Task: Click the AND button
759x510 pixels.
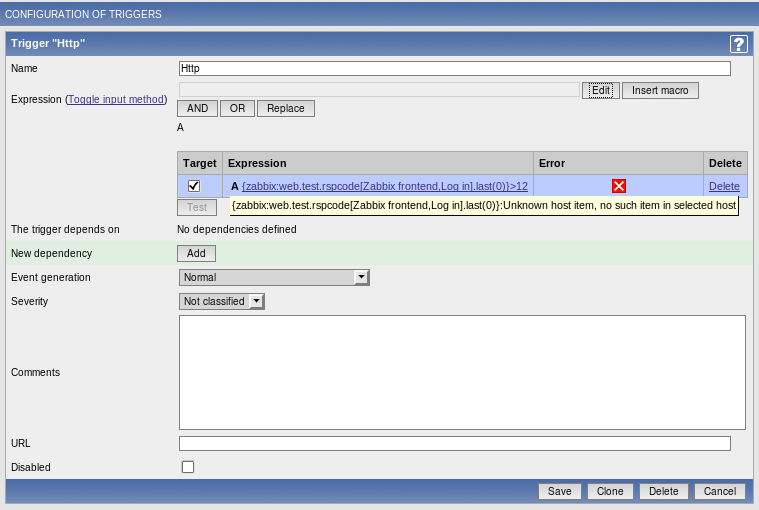Action: coord(197,108)
